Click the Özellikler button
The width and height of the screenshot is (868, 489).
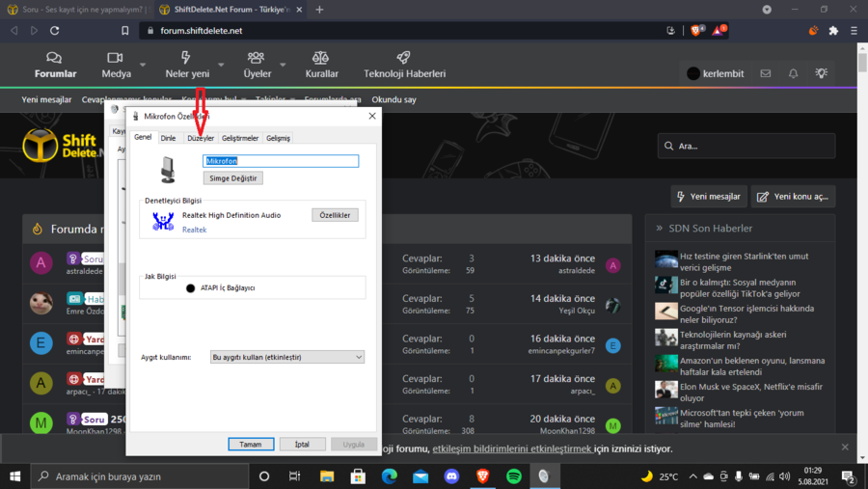(x=335, y=215)
